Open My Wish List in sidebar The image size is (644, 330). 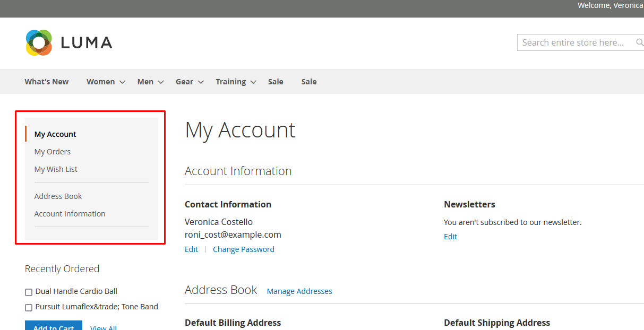pos(56,169)
